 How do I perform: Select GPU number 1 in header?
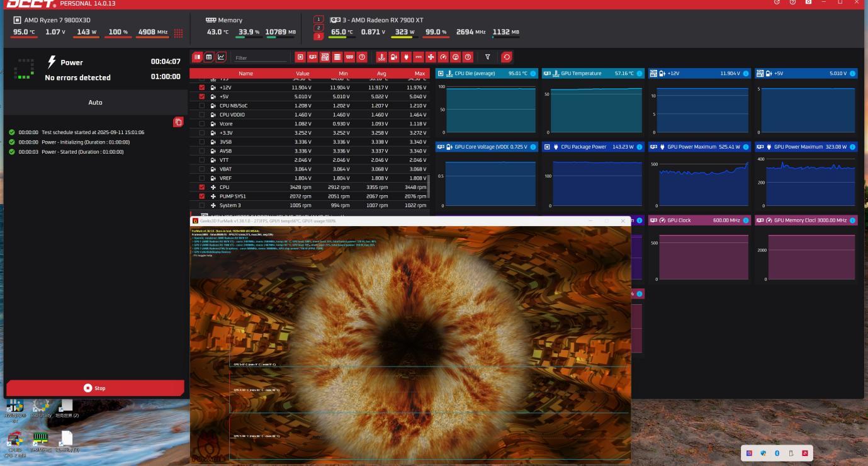point(318,20)
